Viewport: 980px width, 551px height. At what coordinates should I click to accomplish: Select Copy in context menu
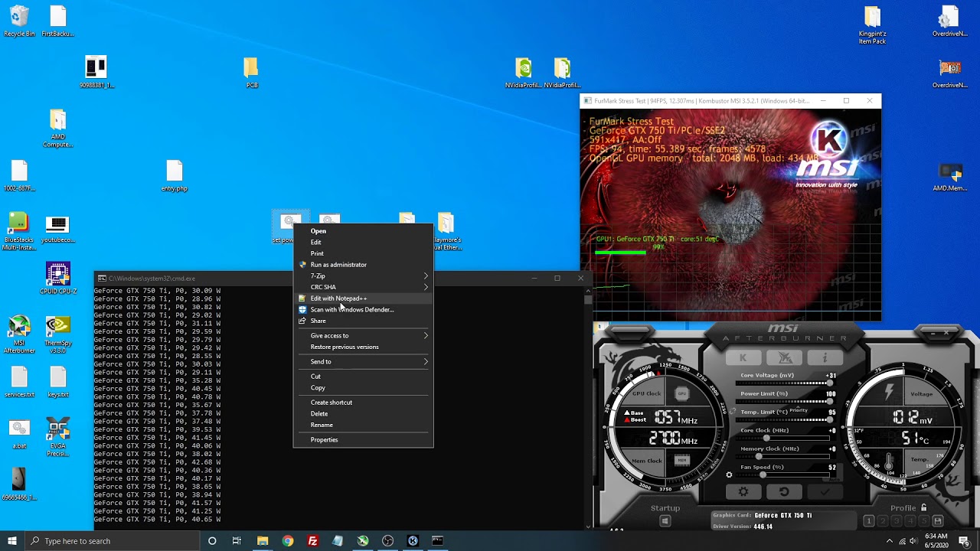click(364, 387)
